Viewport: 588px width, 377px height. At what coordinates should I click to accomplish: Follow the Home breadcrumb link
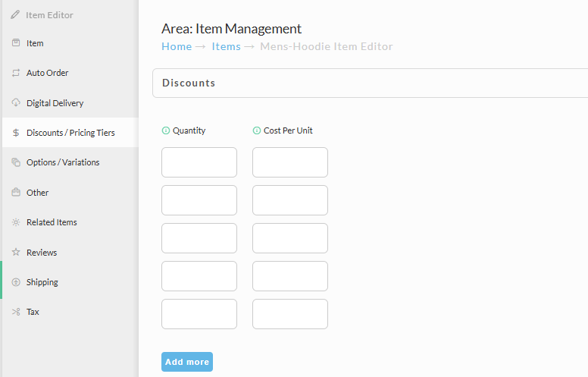point(177,46)
